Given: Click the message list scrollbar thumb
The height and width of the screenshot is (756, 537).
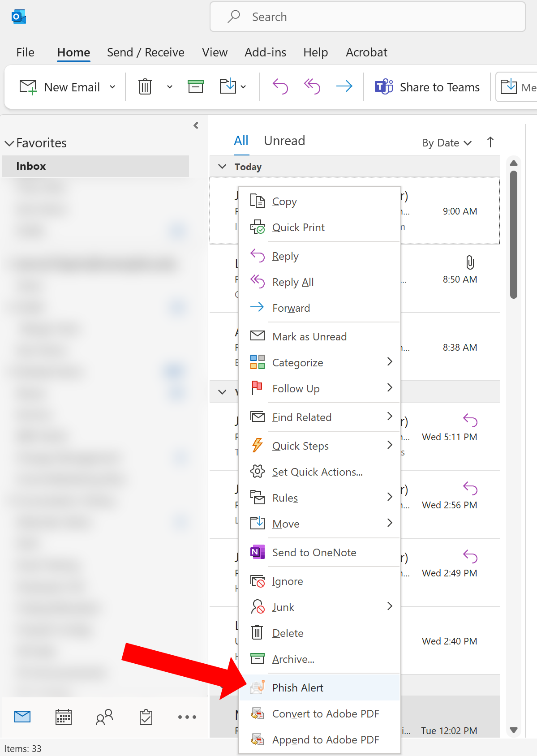Looking at the screenshot, I should [x=514, y=234].
